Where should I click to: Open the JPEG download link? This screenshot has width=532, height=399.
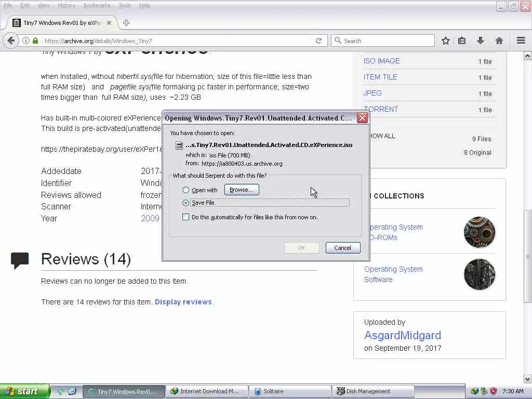click(373, 93)
